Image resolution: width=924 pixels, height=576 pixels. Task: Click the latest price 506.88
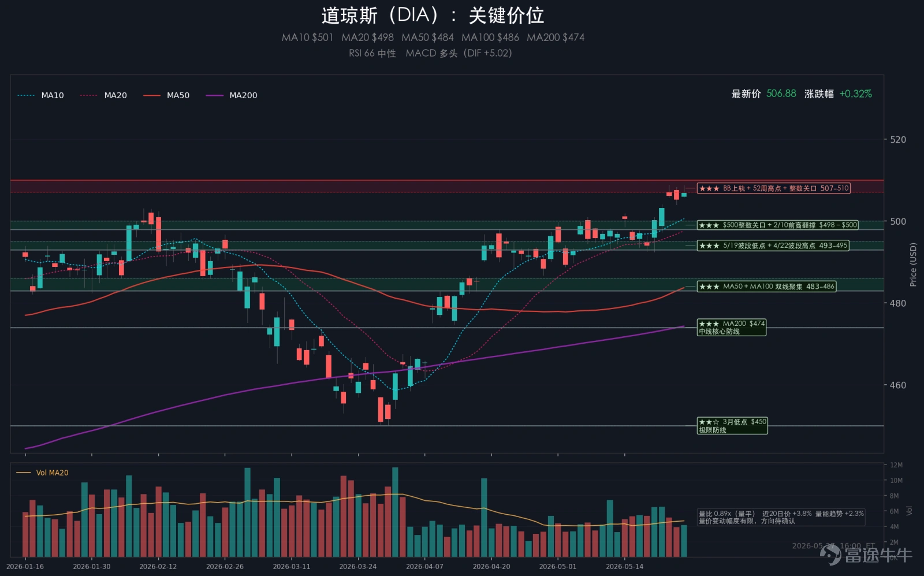(781, 94)
